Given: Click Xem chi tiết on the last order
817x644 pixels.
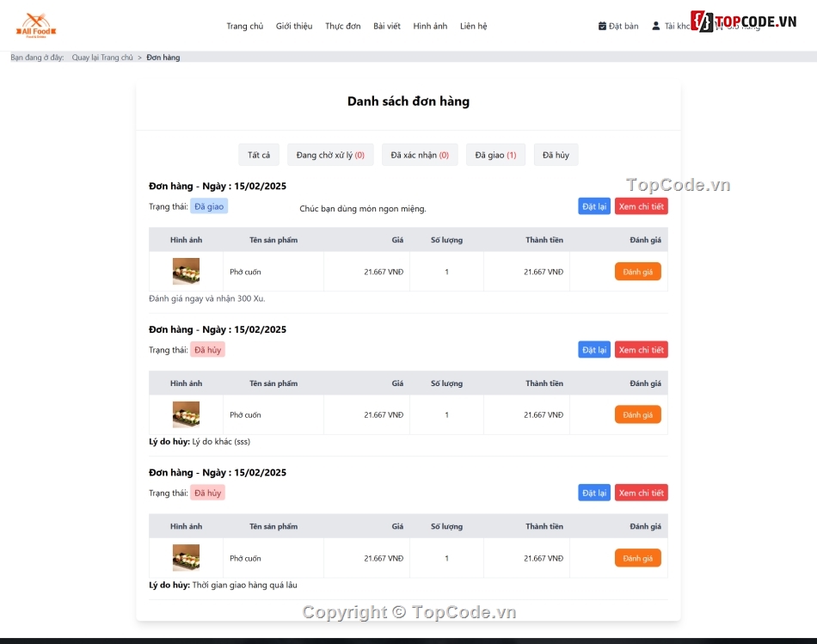Looking at the screenshot, I should (641, 493).
